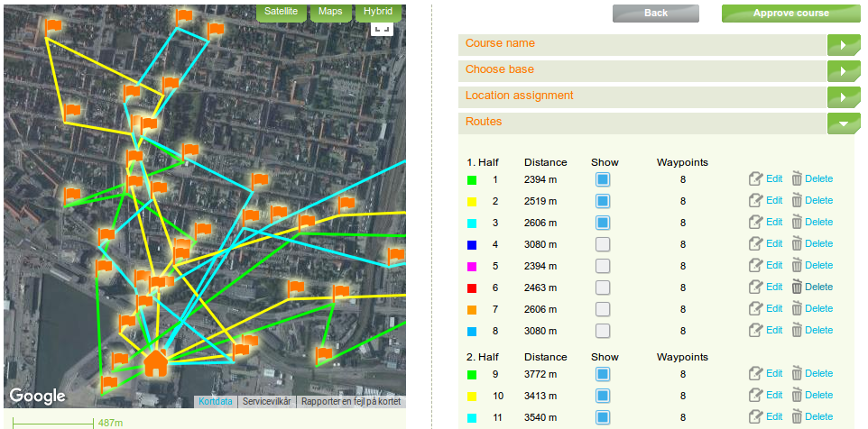Switch map to Satellite view

point(282,12)
